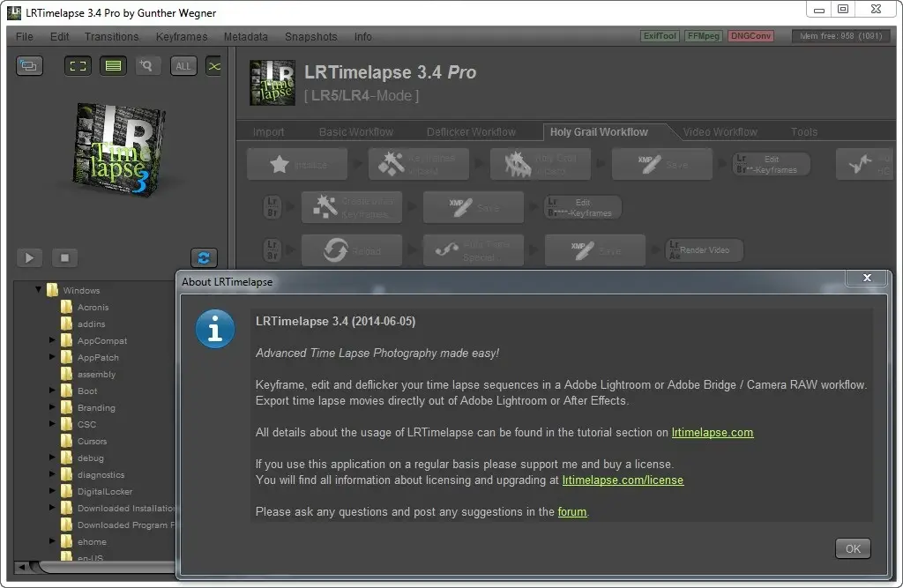Expand the debug folder
This screenshot has width=903, height=588.
pyautogui.click(x=52, y=457)
